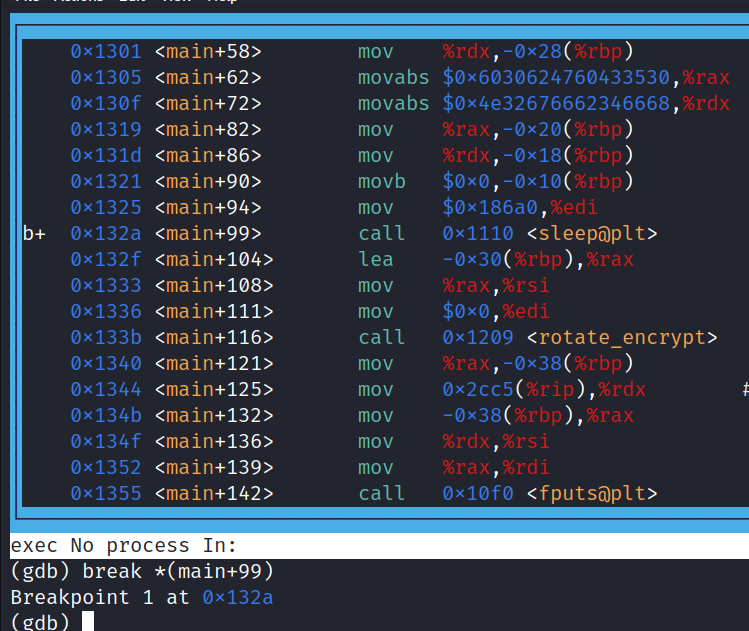The image size is (749, 631).
Task: Click the b+ breakpoint marker at main+99
Action: (34, 234)
